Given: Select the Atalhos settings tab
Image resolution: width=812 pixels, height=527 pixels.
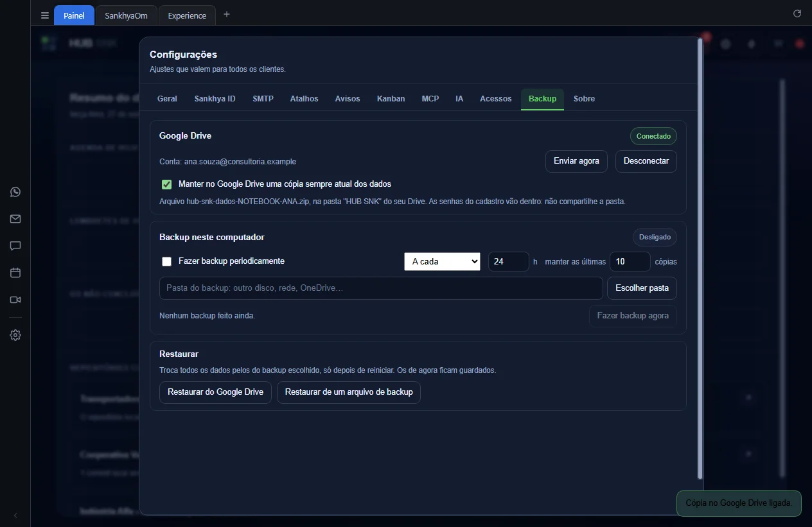Looking at the screenshot, I should 304,99.
